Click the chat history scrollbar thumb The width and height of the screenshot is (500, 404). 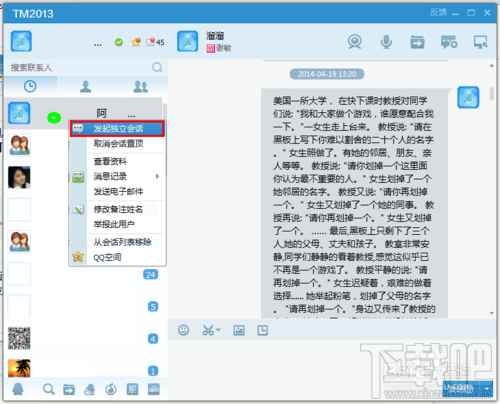(x=492, y=94)
